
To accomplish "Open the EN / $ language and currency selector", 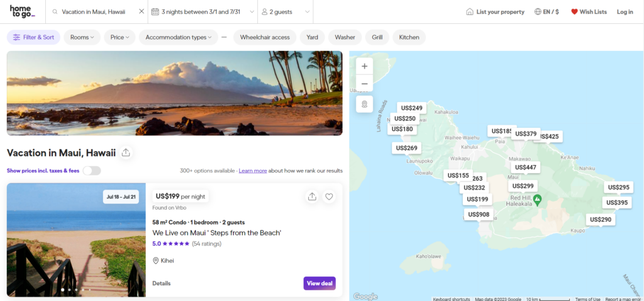I will point(547,12).
